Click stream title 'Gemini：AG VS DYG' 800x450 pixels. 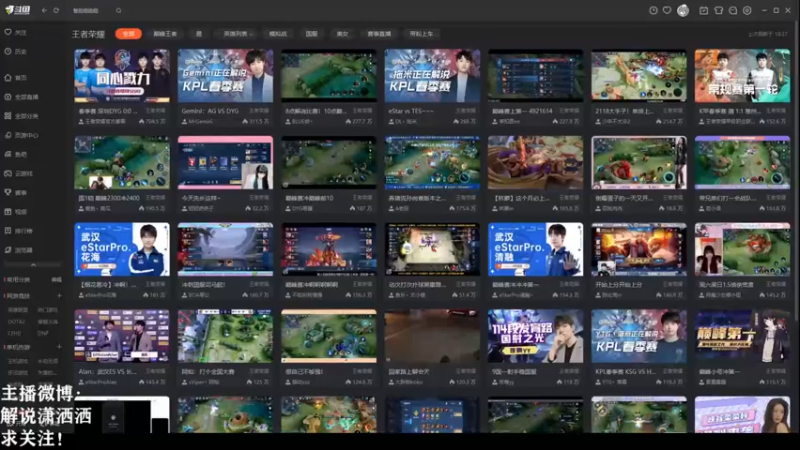click(x=210, y=111)
